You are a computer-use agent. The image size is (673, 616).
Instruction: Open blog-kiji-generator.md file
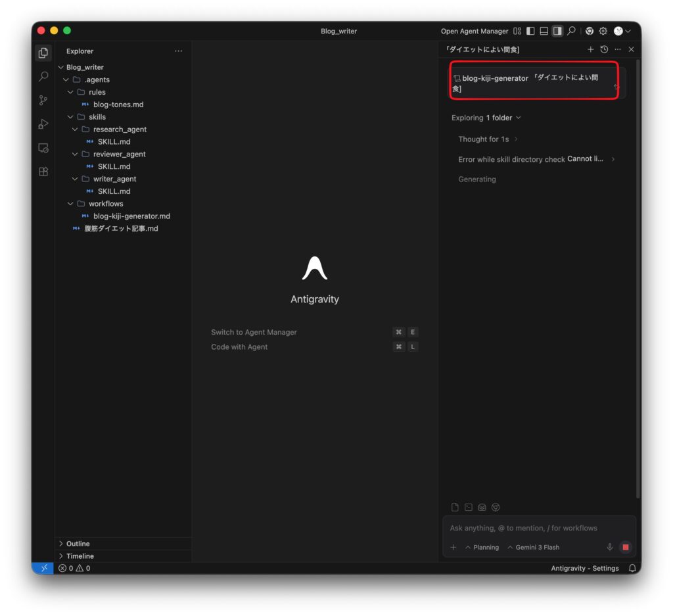[131, 216]
